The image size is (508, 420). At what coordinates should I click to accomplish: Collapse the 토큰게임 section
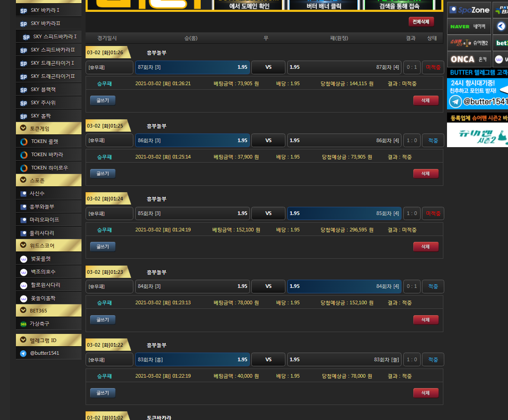click(23, 128)
